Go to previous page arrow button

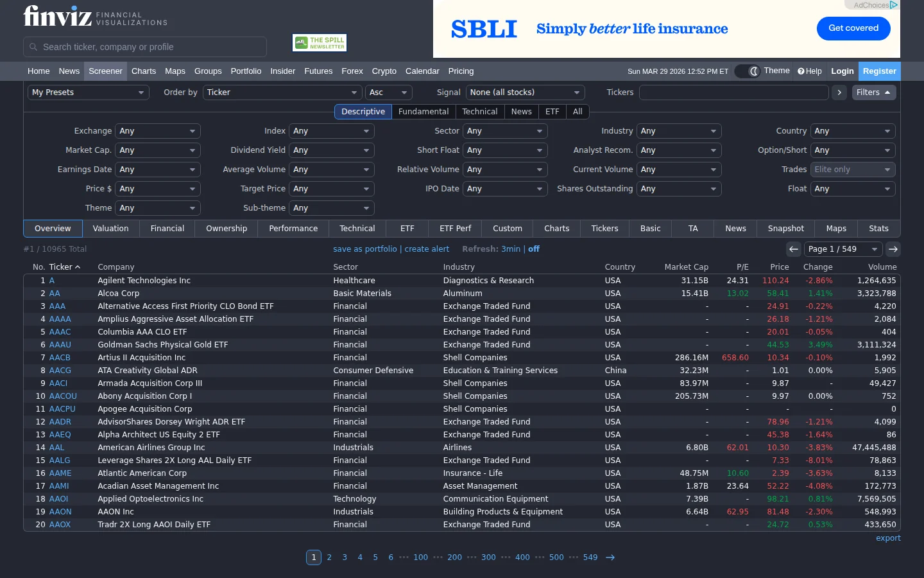coord(794,249)
